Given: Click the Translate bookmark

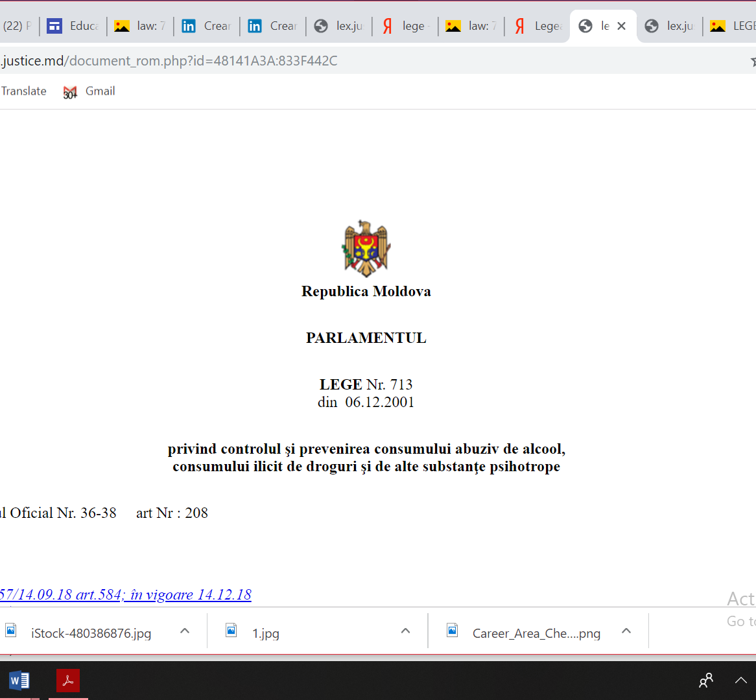Looking at the screenshot, I should click(24, 91).
